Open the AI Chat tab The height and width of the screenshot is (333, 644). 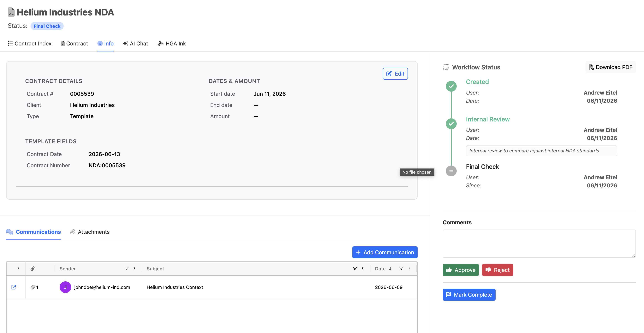click(x=135, y=44)
